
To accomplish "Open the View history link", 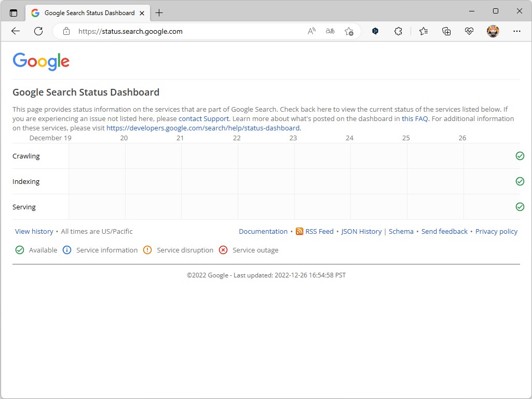I will (x=34, y=231).
